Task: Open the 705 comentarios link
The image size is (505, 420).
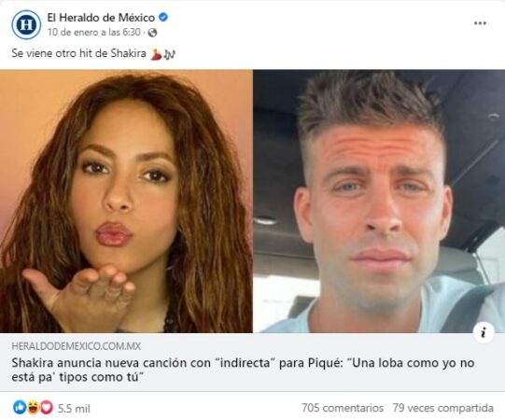Action: click(x=343, y=408)
